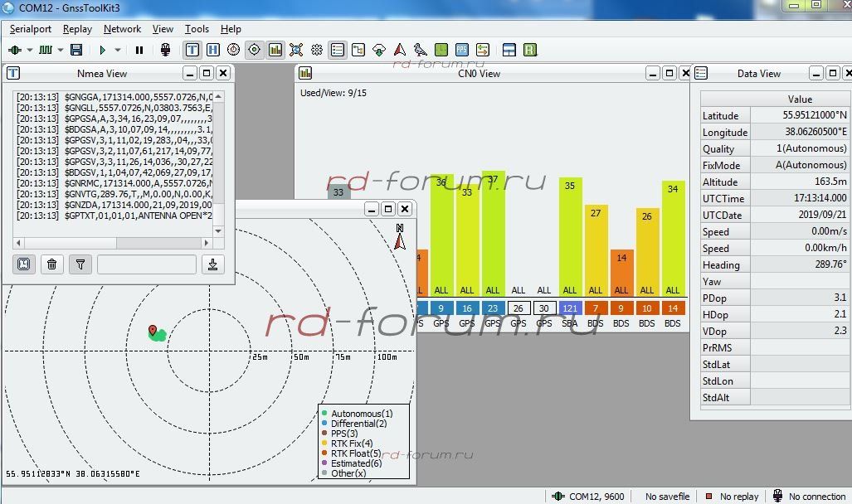Click the swap arrows toolbar icon

(483, 50)
